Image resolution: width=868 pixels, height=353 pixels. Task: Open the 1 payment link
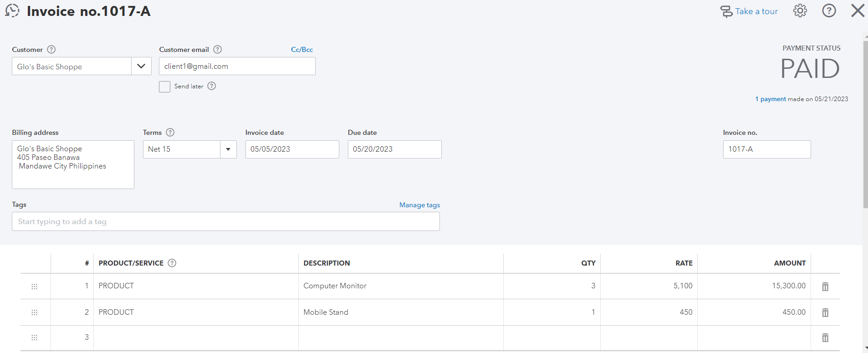coord(770,99)
